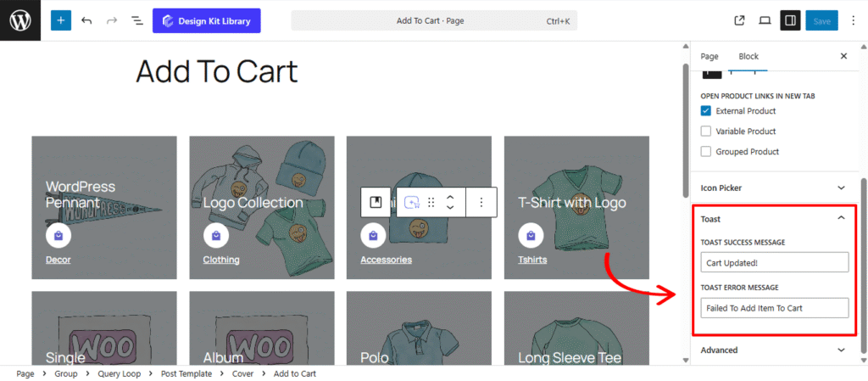Expand the Icon Picker panel
The height and width of the screenshot is (381, 868).
click(x=841, y=188)
